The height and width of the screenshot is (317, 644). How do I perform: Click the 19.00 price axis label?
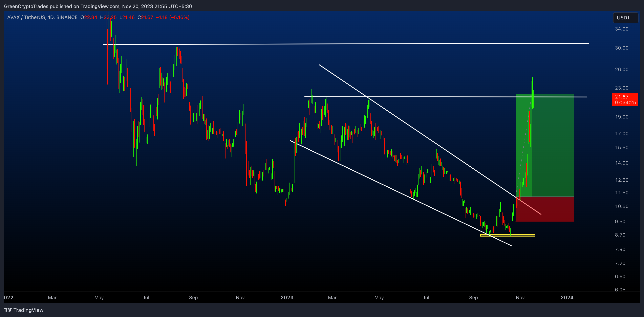(622, 117)
